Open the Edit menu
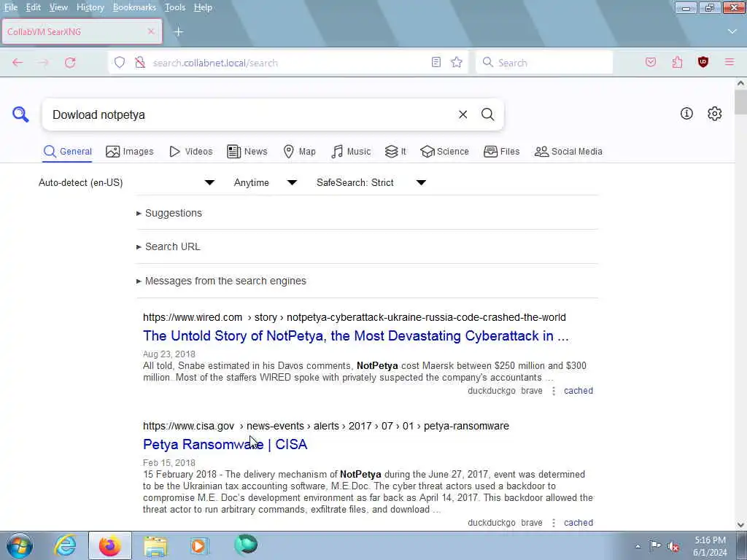Screen dimensions: 747x560 [34, 7]
